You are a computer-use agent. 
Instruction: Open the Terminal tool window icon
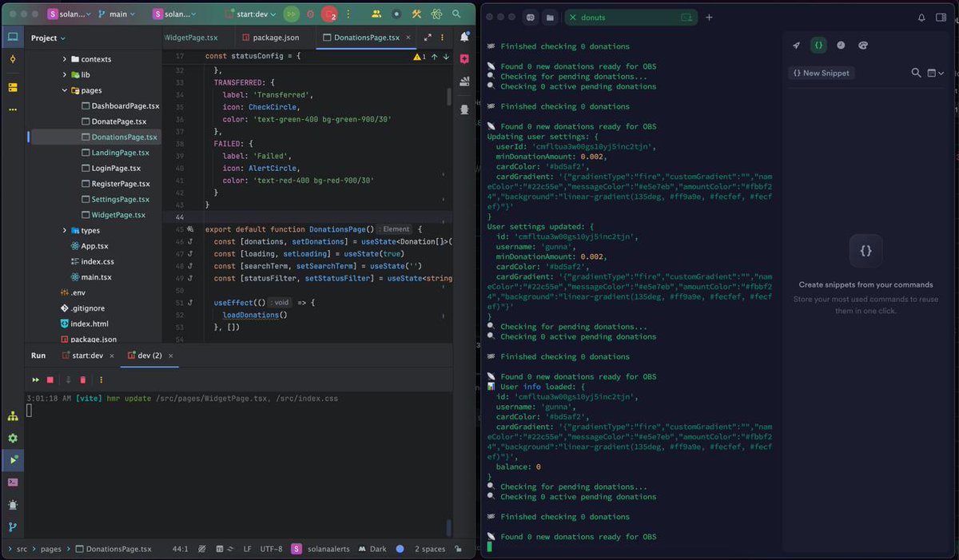pos(13,483)
